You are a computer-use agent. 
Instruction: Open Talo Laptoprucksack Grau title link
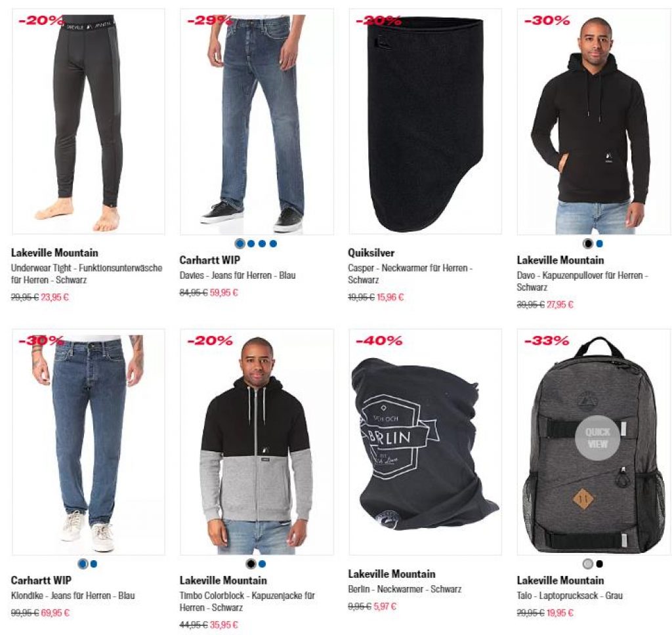point(570,596)
